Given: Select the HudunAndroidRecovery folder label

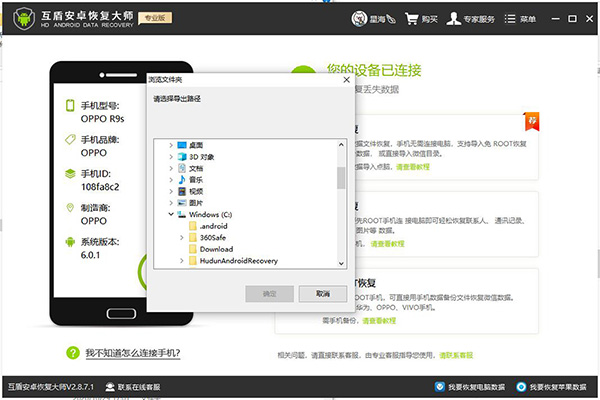Looking at the screenshot, I should coord(239,261).
